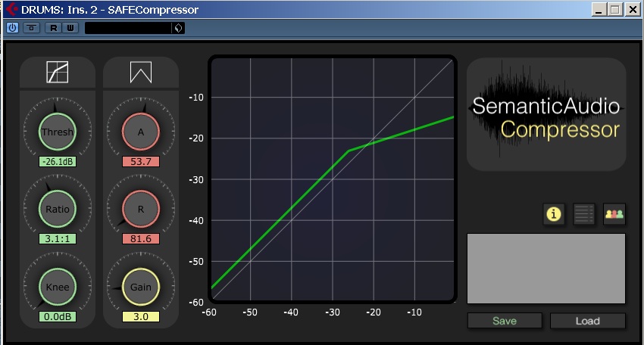Minimize the SAFECompressor window
This screenshot has width=644, height=345.
pyautogui.click(x=599, y=9)
